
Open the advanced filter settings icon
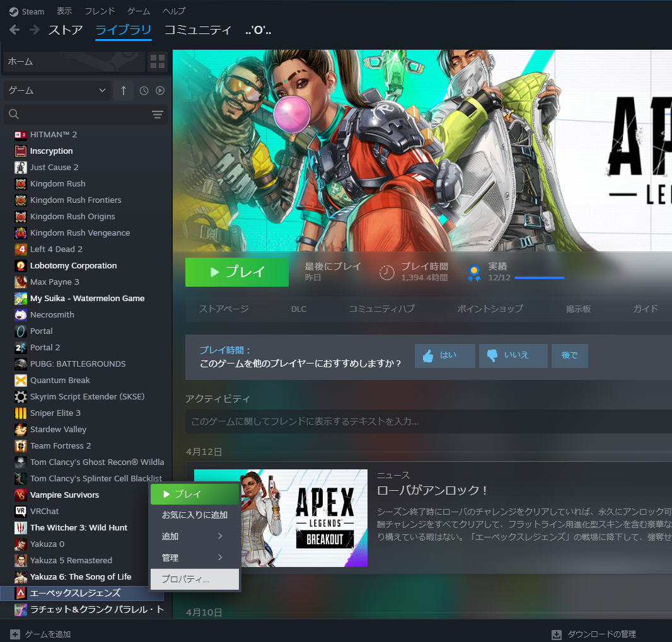click(x=158, y=115)
